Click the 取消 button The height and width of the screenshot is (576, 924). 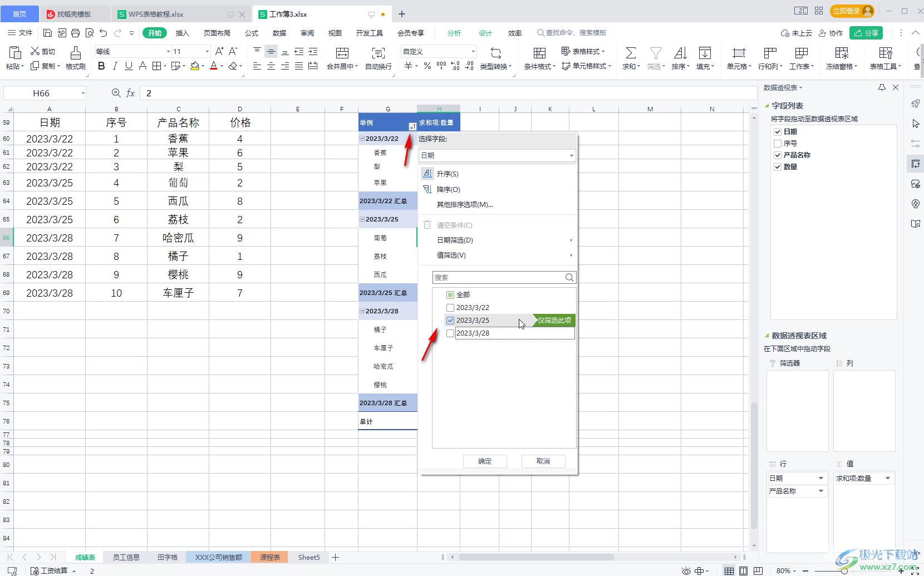[543, 461]
